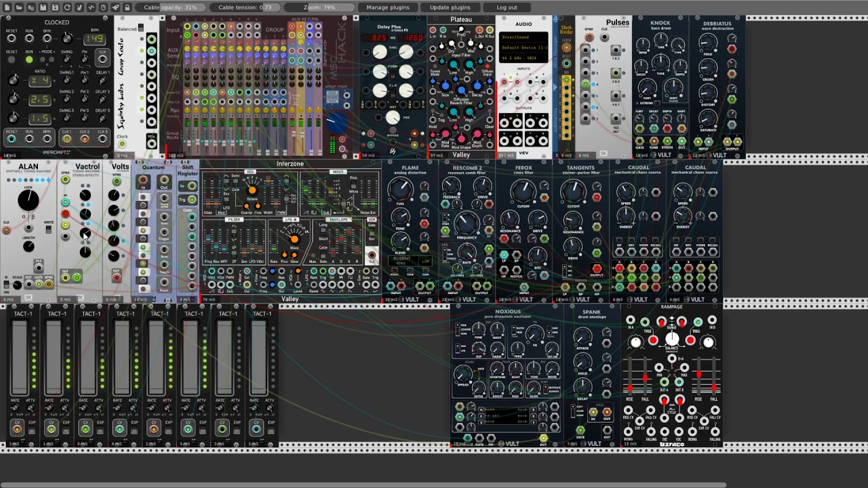Toggle the power meter stopwatch icon
Image resolution: width=868 pixels, height=488 pixels.
point(103,7)
